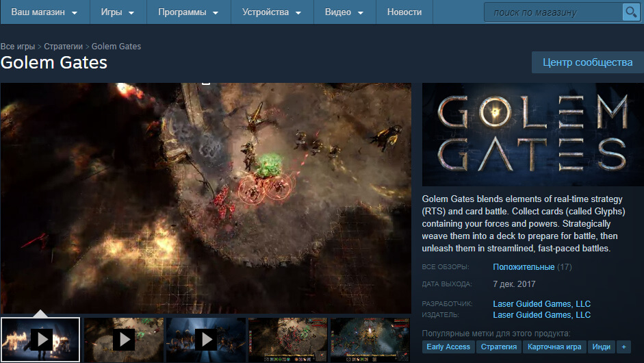The width and height of the screenshot is (644, 363).
Task: Open the Ваш магазин dropdown menu
Action: (x=44, y=12)
